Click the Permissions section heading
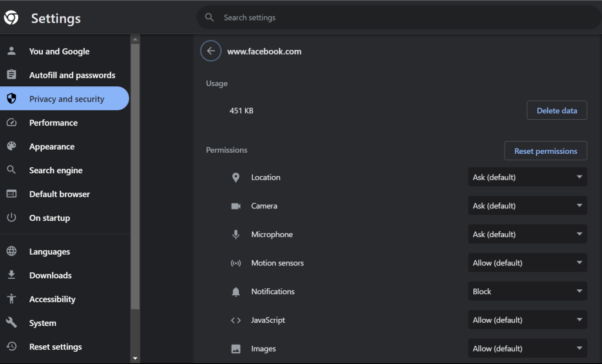Screen dimensions: 602x364 (226, 150)
